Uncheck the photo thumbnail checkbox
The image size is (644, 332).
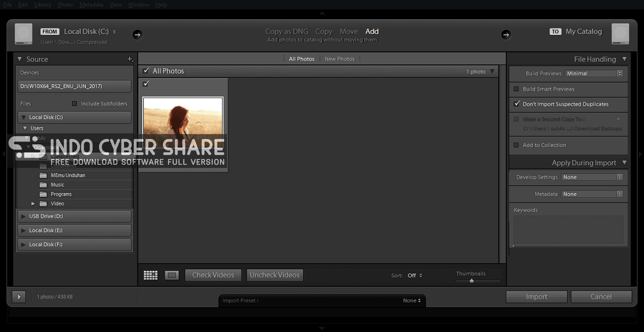pos(146,84)
